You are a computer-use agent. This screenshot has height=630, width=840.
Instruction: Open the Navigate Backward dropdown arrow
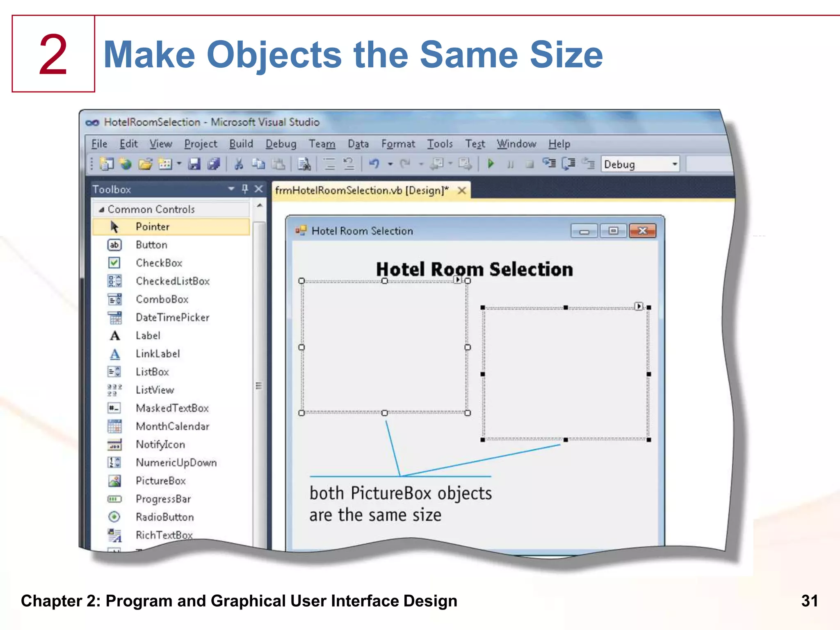450,164
